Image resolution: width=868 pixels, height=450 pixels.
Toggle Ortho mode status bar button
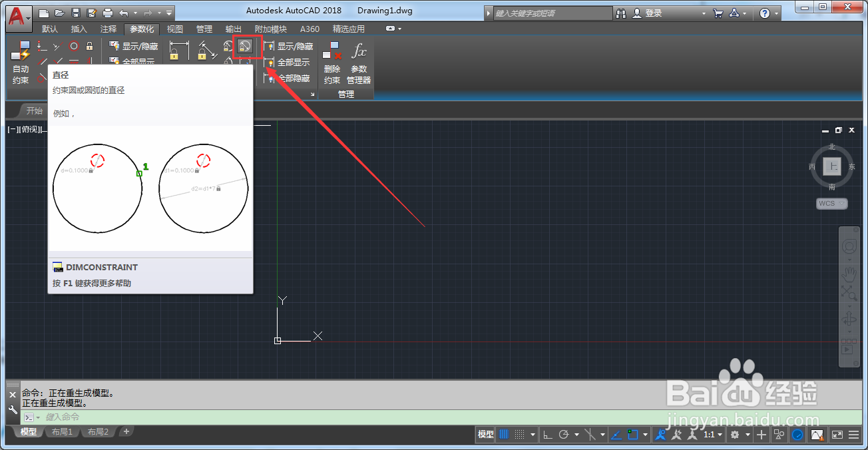pos(547,435)
